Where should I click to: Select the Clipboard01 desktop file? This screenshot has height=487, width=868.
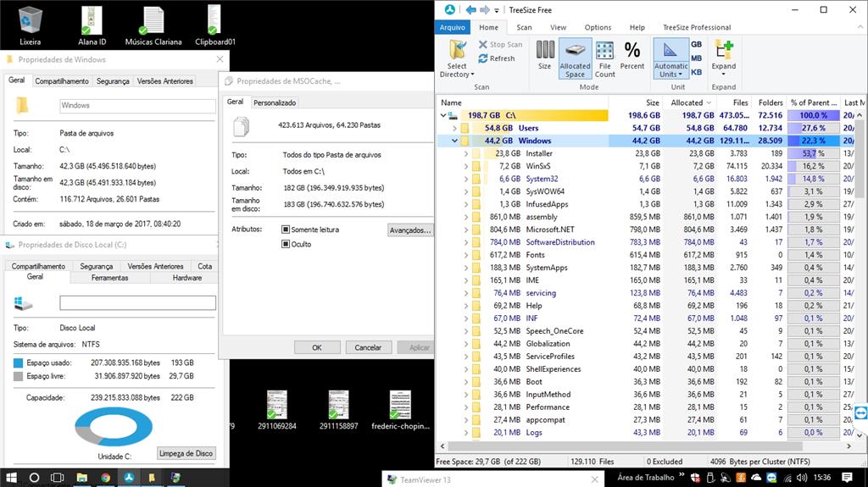(x=214, y=25)
